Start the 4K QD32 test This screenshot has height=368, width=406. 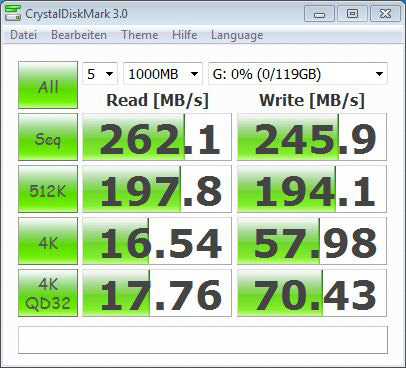[x=48, y=293]
